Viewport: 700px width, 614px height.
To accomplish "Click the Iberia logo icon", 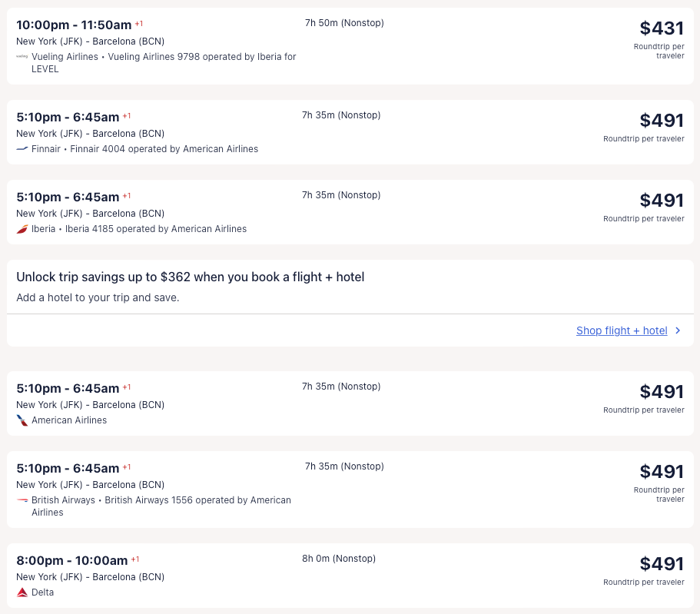I will 22,229.
